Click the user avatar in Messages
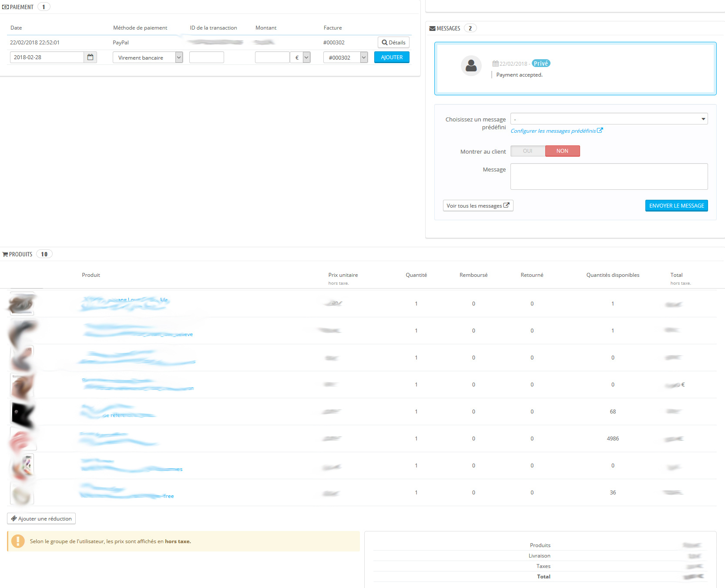 471,66
